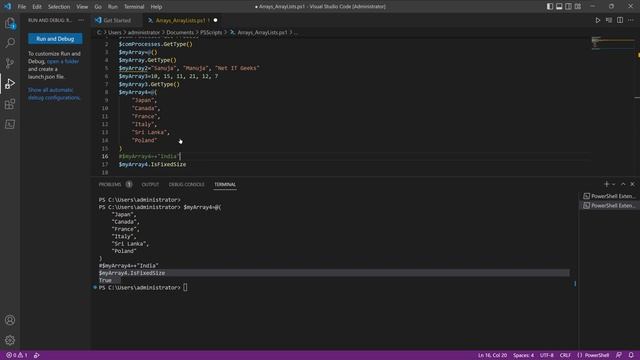This screenshot has width=640, height=360.
Task: Open the File menu
Action: tap(22, 7)
